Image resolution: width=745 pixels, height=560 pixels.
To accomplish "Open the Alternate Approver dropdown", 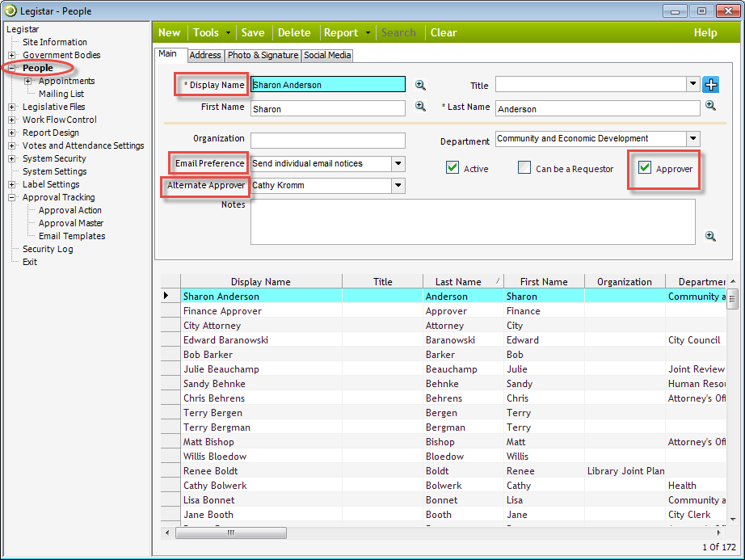I will click(398, 185).
